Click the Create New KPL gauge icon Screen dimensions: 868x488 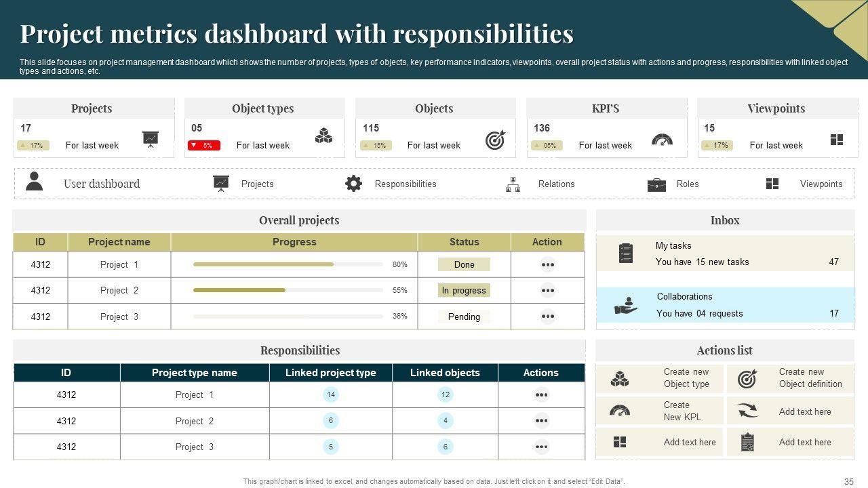(x=620, y=411)
